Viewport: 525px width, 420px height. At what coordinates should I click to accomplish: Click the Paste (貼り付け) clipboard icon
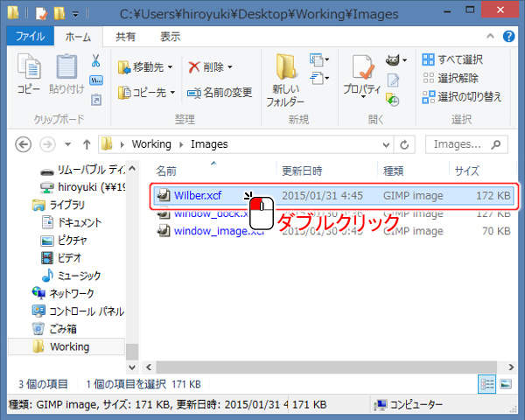tap(66, 66)
